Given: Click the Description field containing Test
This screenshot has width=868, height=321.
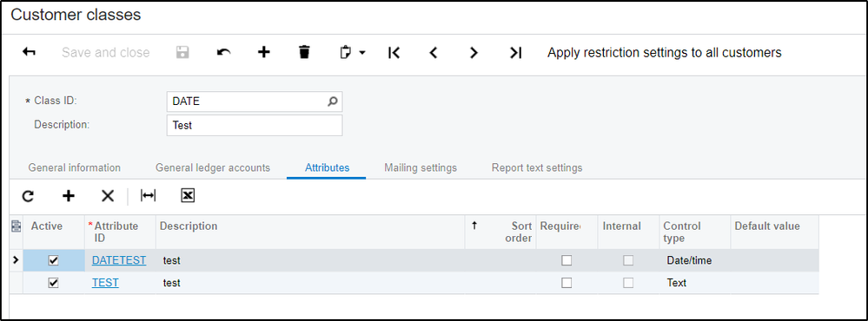Looking at the screenshot, I should pyautogui.click(x=254, y=126).
